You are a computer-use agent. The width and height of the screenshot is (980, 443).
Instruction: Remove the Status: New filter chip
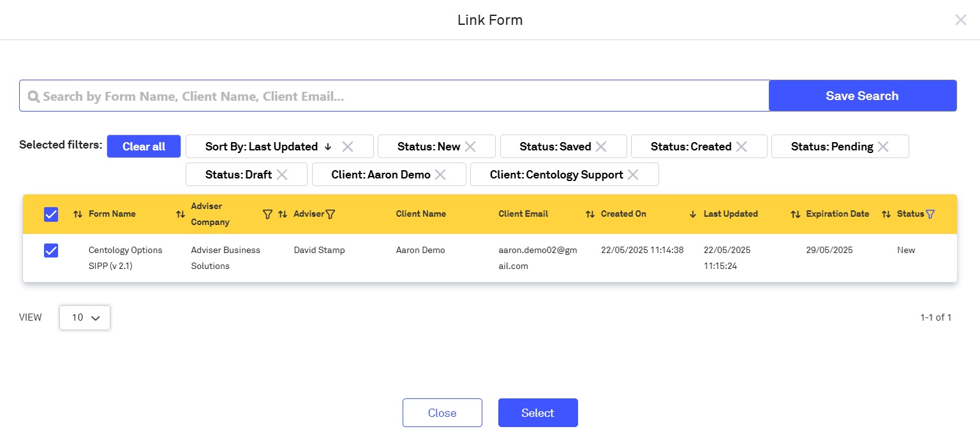470,147
